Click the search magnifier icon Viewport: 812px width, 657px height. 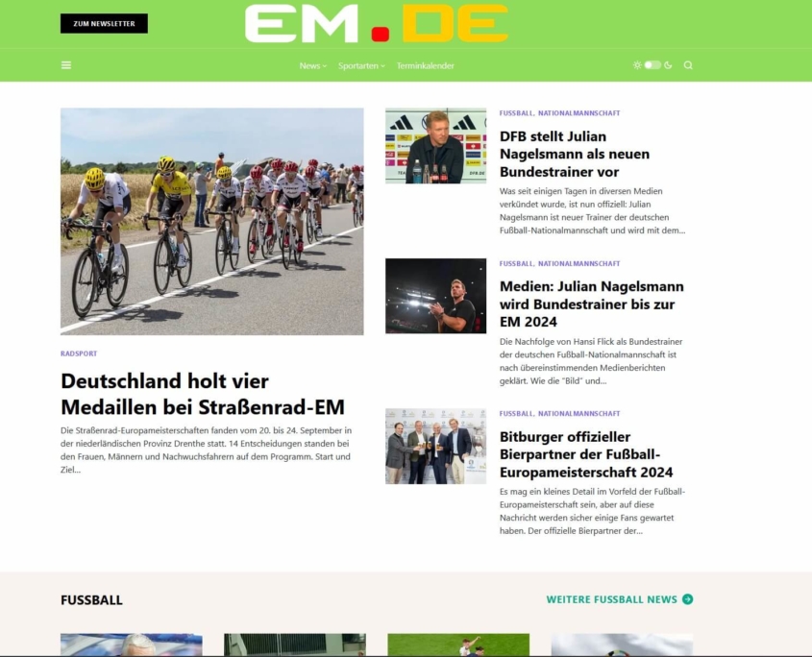pos(688,65)
